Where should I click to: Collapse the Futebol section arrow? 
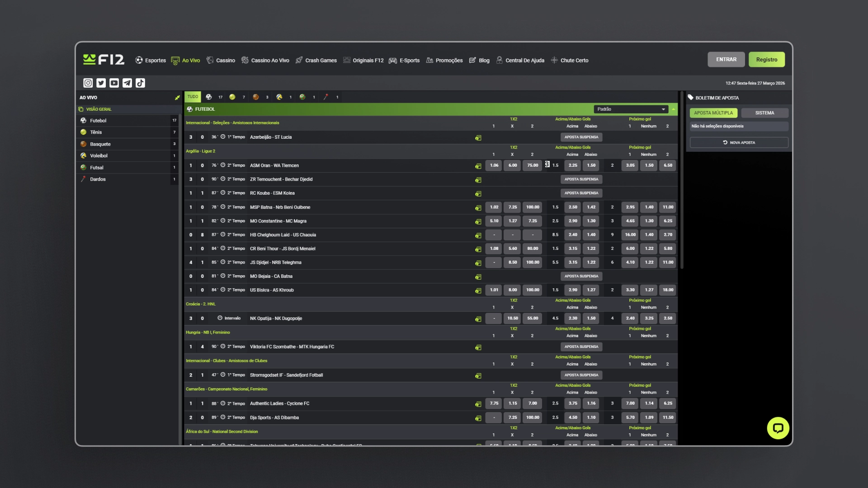pos(673,109)
